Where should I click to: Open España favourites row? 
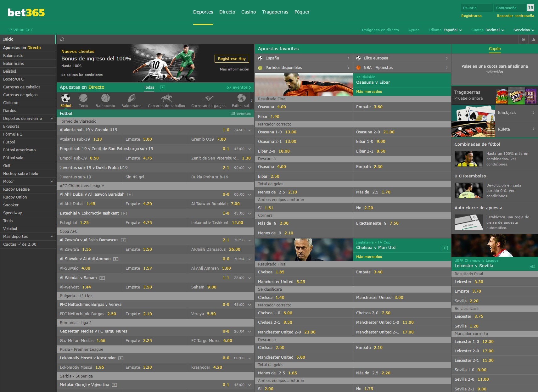tap(304, 58)
